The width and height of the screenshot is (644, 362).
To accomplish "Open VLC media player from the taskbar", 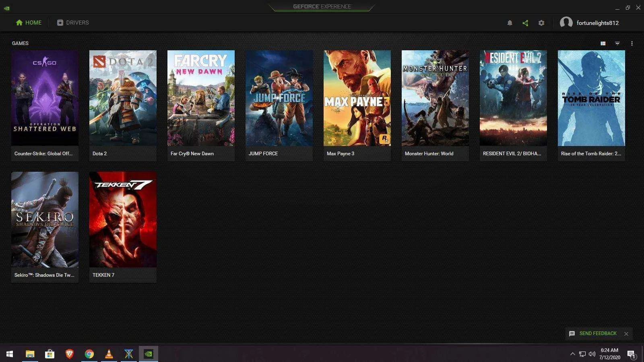I will (x=109, y=354).
